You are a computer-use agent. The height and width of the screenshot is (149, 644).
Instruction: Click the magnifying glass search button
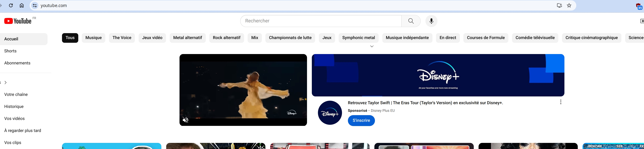tap(411, 21)
